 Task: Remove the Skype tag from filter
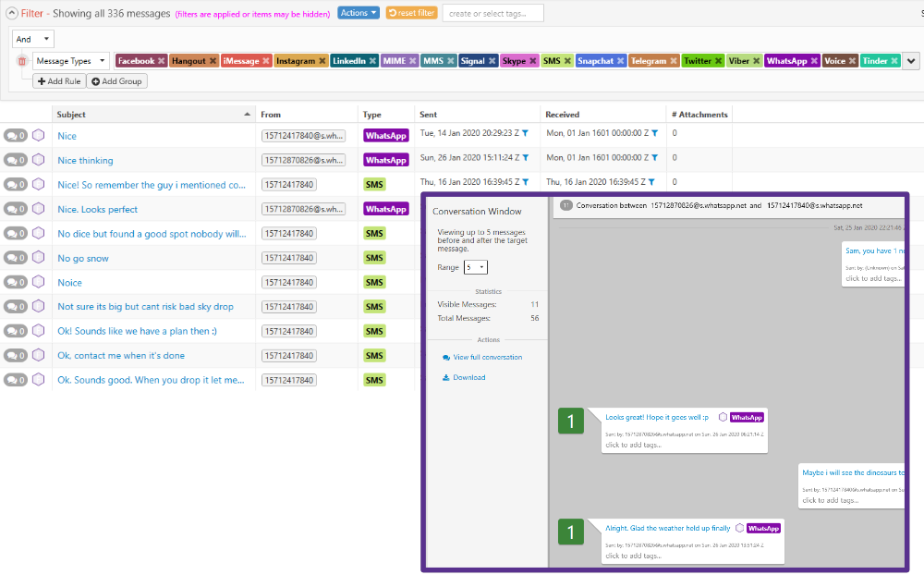point(533,61)
